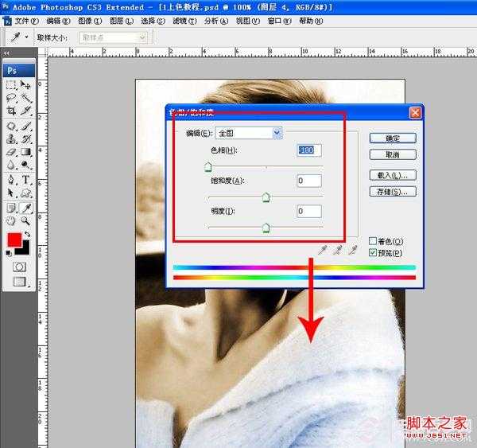477x448 pixels.
Task: Select the Rectangular Marquee tool
Action: point(11,84)
